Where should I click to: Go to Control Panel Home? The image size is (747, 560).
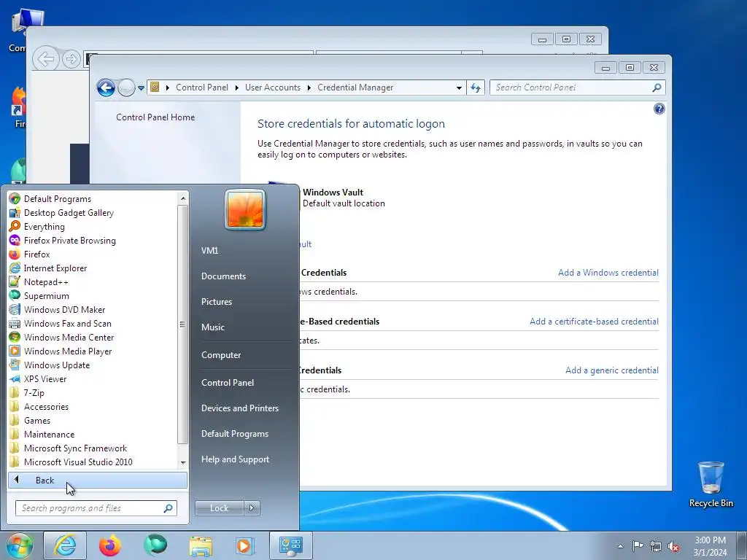click(x=155, y=117)
